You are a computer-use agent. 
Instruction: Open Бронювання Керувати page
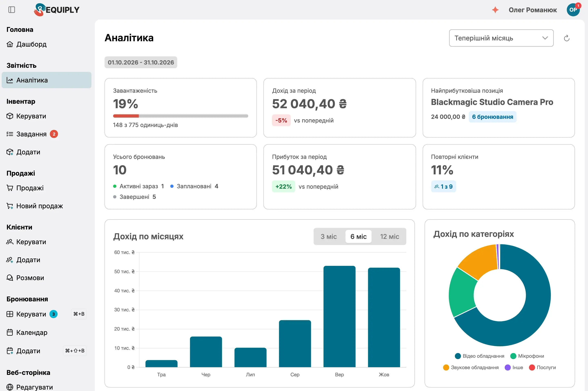46,314
